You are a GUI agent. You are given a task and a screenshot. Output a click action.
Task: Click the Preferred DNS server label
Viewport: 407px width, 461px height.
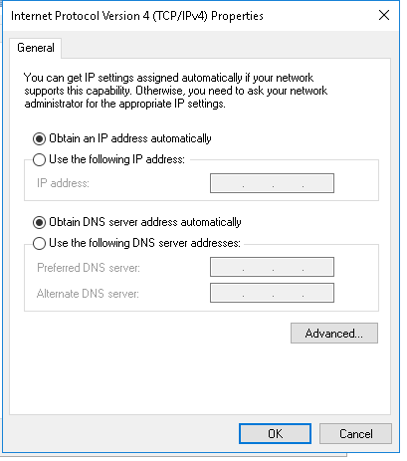[88, 268]
